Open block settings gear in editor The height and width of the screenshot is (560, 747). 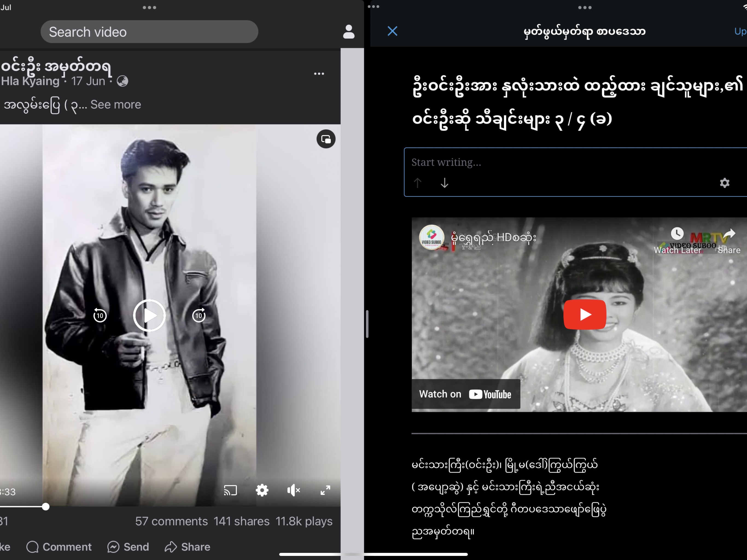click(x=724, y=183)
